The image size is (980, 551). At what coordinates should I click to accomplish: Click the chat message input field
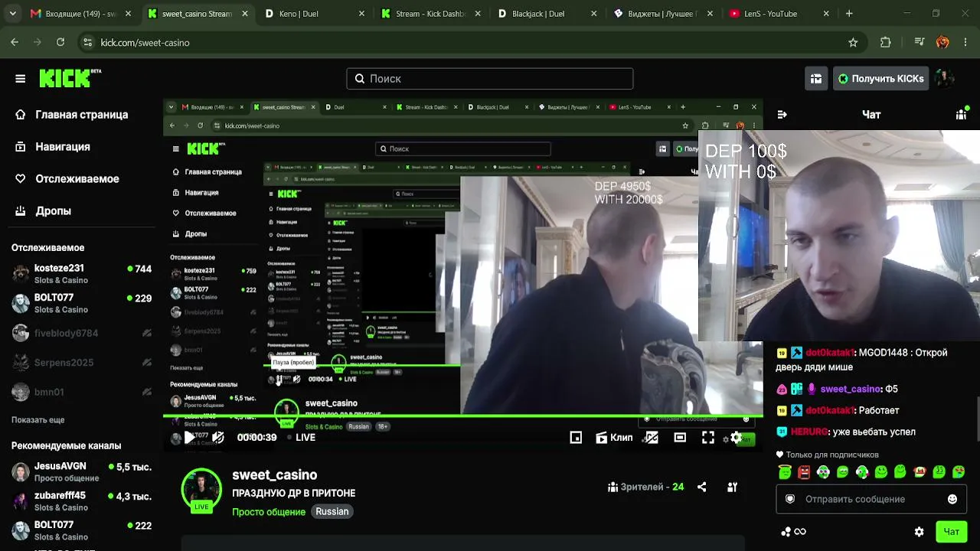871,499
